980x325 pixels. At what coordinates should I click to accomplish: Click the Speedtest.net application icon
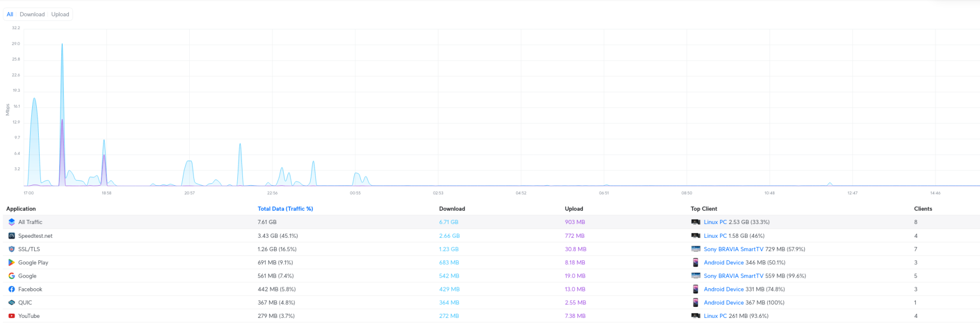(12, 236)
